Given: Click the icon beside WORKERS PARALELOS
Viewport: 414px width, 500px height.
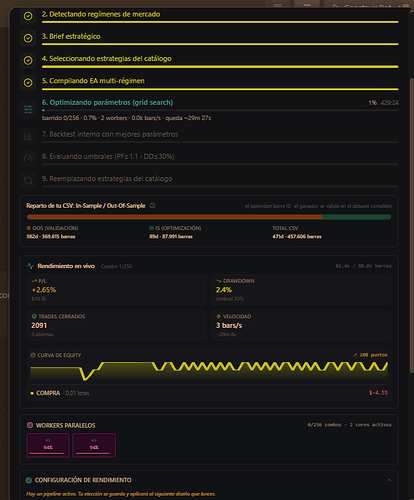Looking at the screenshot, I should [30, 425].
